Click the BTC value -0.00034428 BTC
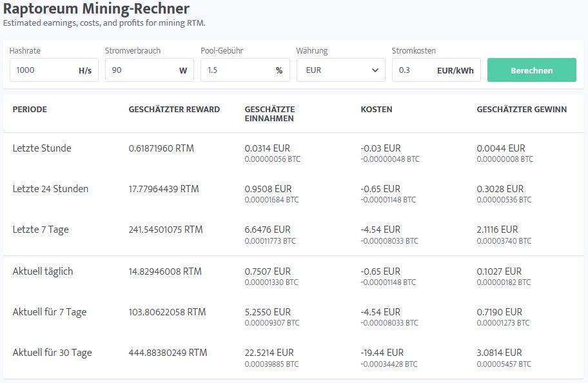 [389, 364]
